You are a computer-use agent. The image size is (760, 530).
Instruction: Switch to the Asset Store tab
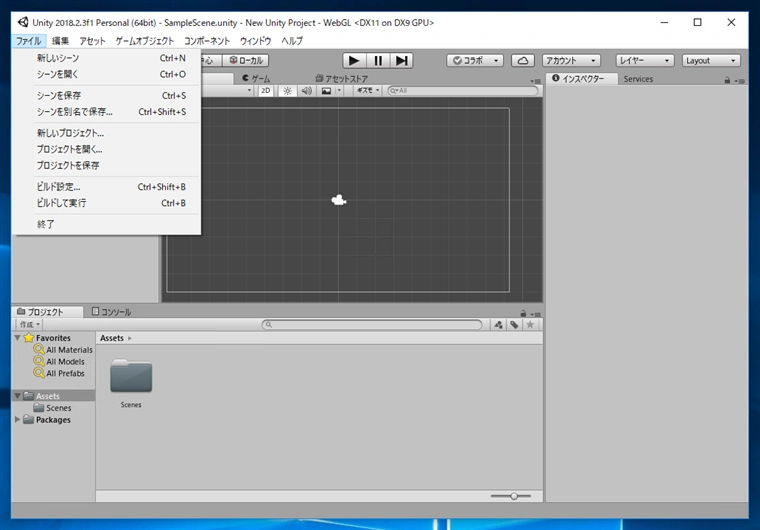pos(341,79)
